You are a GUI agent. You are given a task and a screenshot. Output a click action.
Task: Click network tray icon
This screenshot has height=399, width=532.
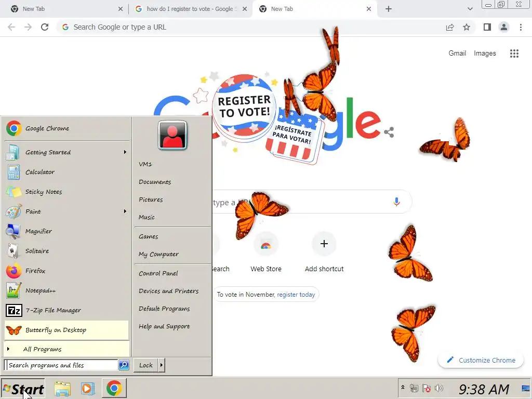(414, 388)
